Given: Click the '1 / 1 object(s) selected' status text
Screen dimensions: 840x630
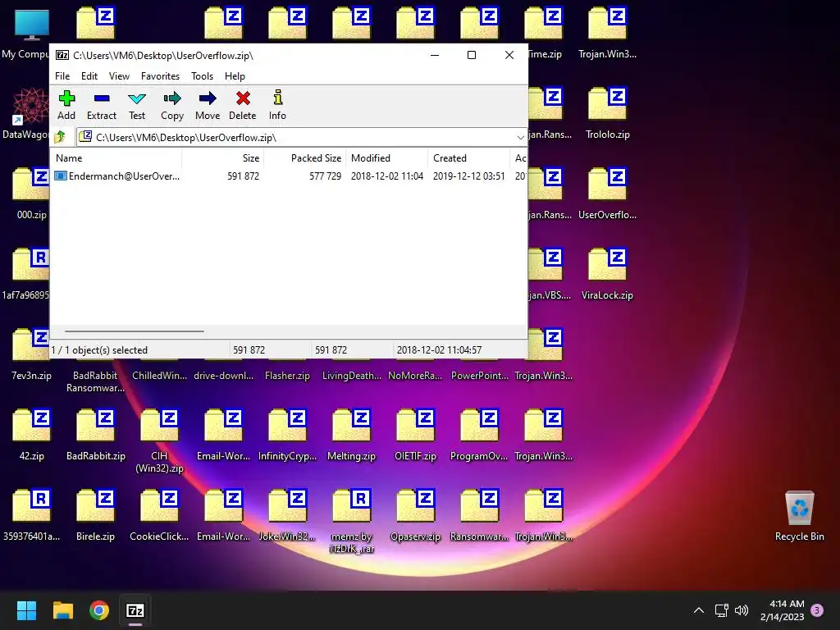Looking at the screenshot, I should point(99,349).
